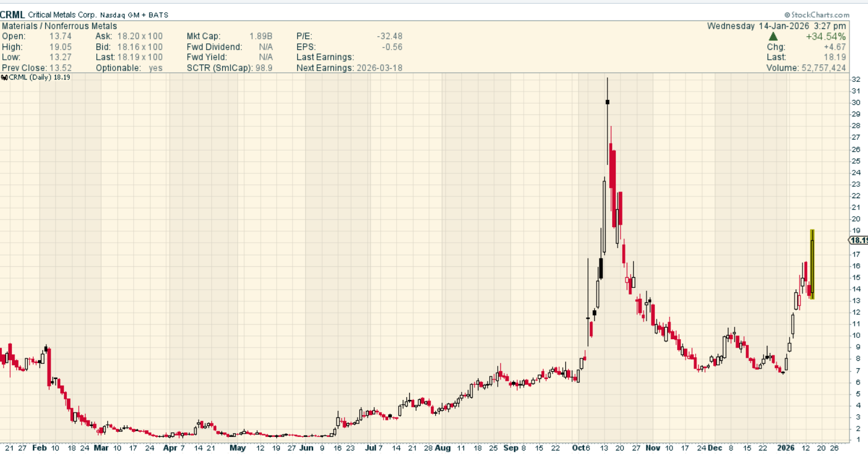Click the 32 price level on right axis

tap(855, 80)
